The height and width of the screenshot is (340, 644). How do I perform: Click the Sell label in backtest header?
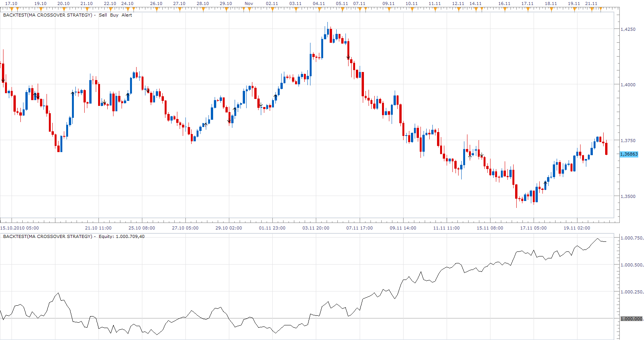click(x=103, y=15)
